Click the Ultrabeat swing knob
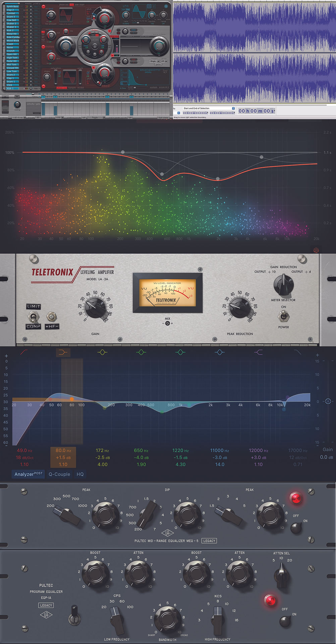Image resolution: width=336 pixels, height=644 pixels. (17, 105)
